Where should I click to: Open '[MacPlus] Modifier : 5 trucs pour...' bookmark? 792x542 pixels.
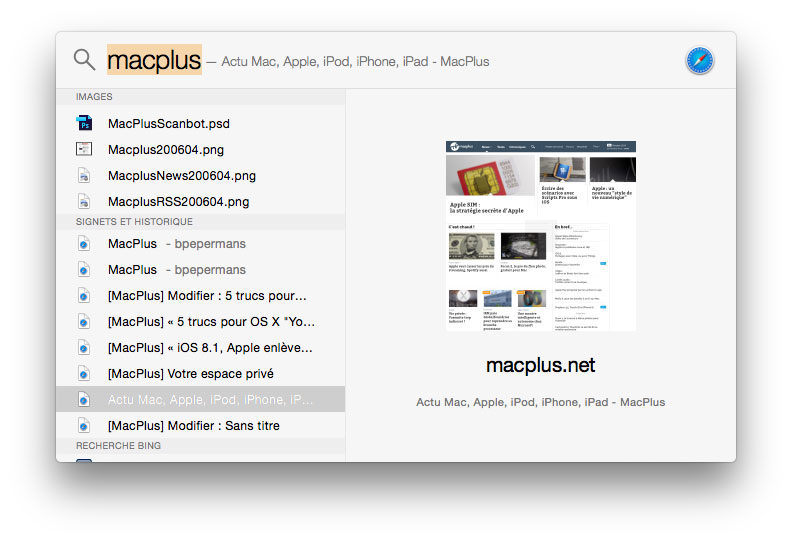[201, 295]
